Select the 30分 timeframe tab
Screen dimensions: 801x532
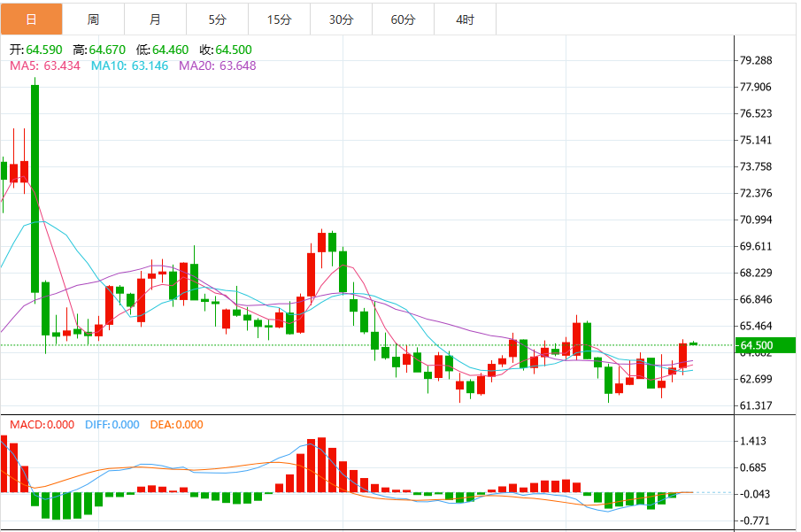coord(341,19)
